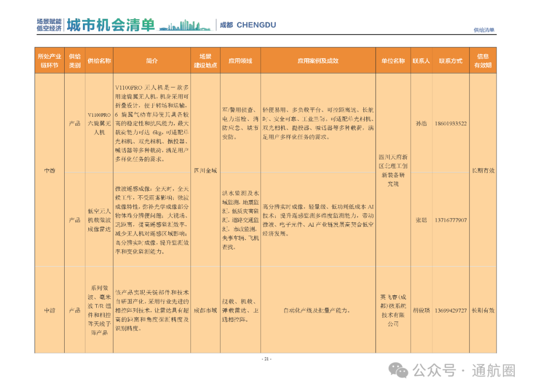533x392 pixels.
Task: Click the 军/警用侦查 application field cell
Action: [x=240, y=123]
